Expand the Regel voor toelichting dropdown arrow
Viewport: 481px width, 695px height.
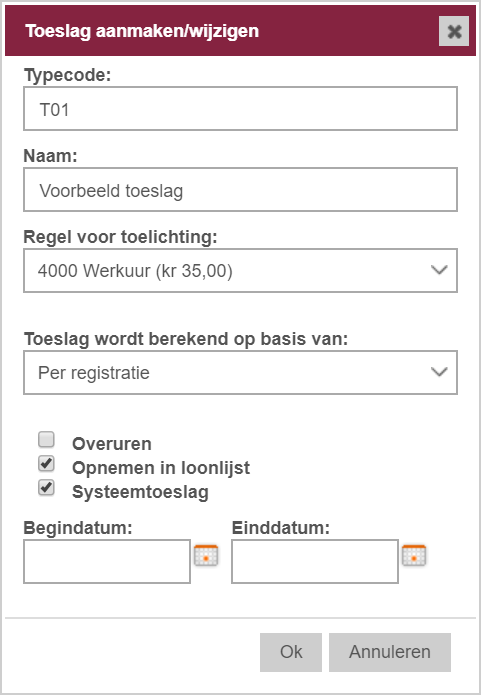(439, 270)
